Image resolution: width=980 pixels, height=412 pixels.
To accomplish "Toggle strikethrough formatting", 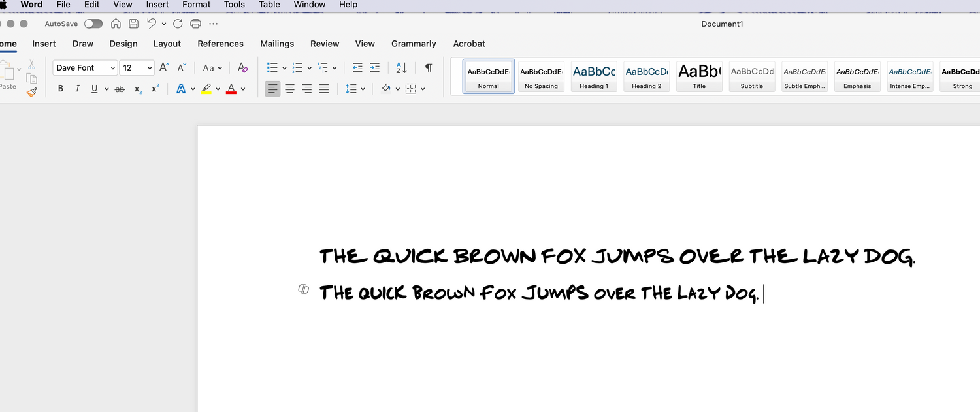I will tap(120, 88).
